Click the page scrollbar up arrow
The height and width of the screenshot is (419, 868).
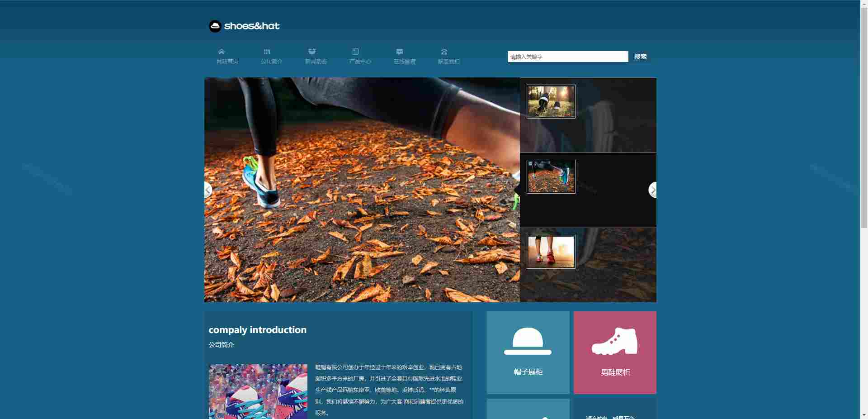coord(864,4)
